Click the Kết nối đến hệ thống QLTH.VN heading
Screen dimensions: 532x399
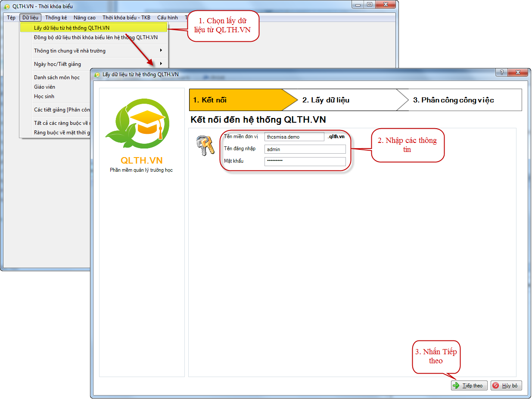pos(258,120)
